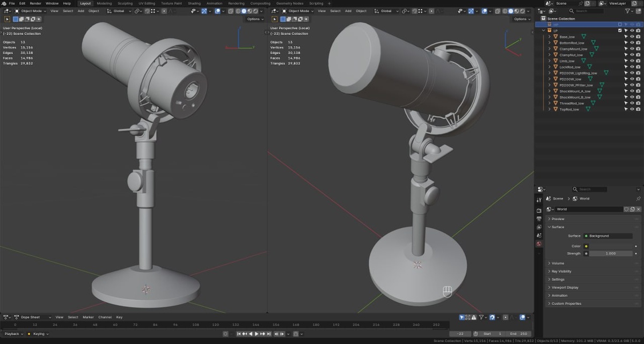The image size is (644, 344).
Task: Open the Render menu
Action: [35, 3]
